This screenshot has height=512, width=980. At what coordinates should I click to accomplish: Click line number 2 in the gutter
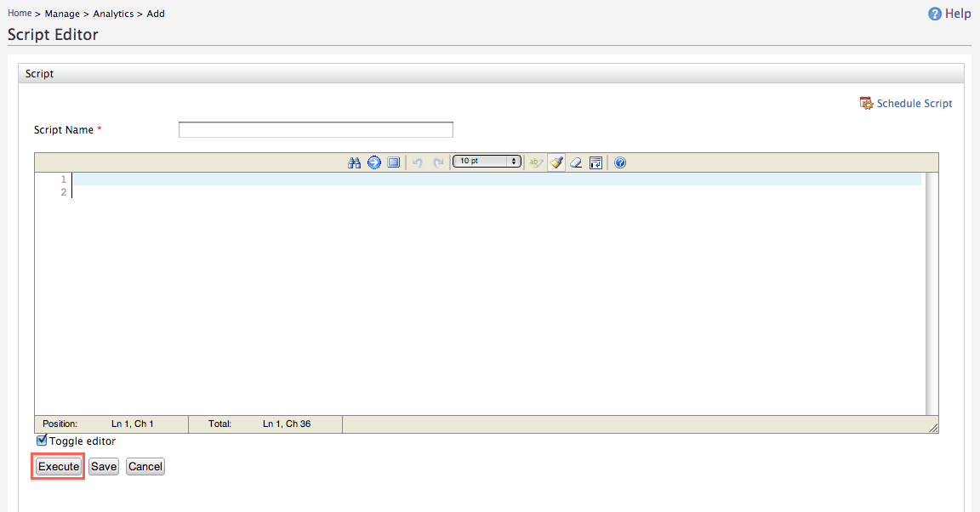63,192
